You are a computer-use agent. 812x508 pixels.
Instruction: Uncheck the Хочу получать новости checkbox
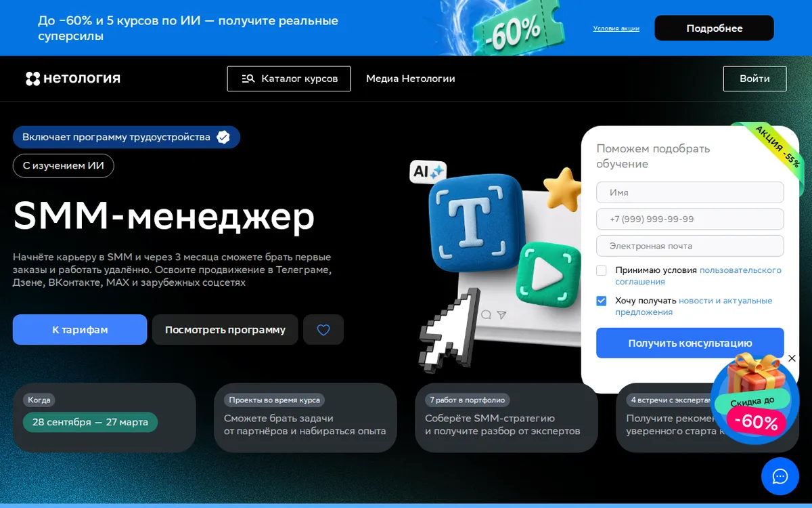click(x=602, y=301)
